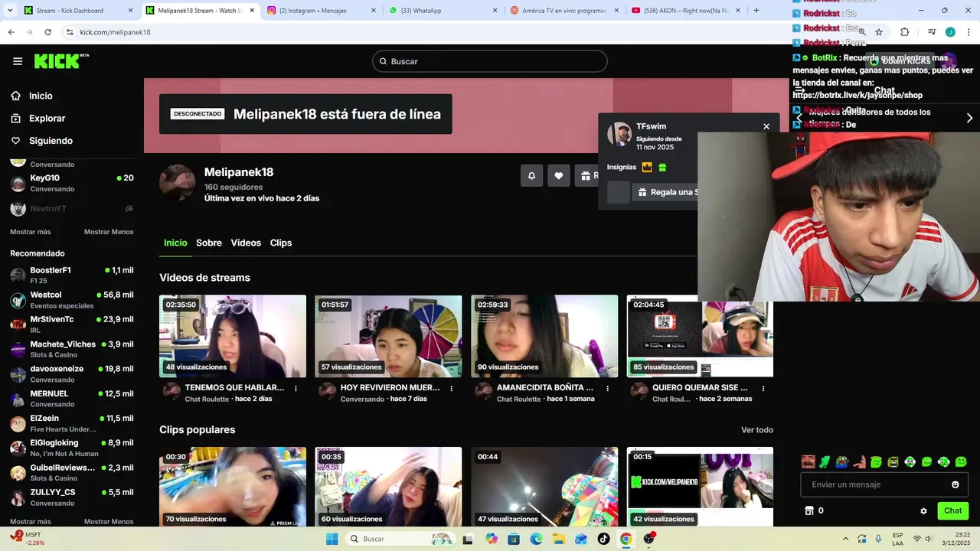
Task: Switch to Stream - Kick Dashboard tab
Action: (x=77, y=11)
